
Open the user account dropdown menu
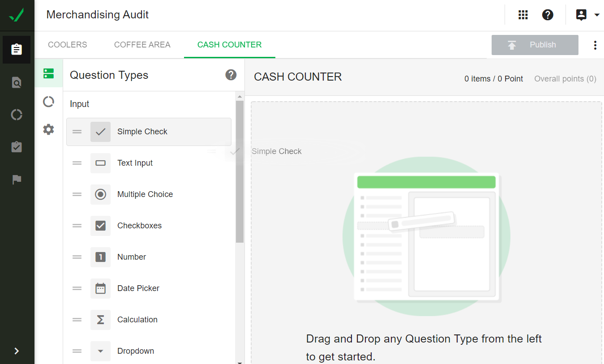(587, 15)
